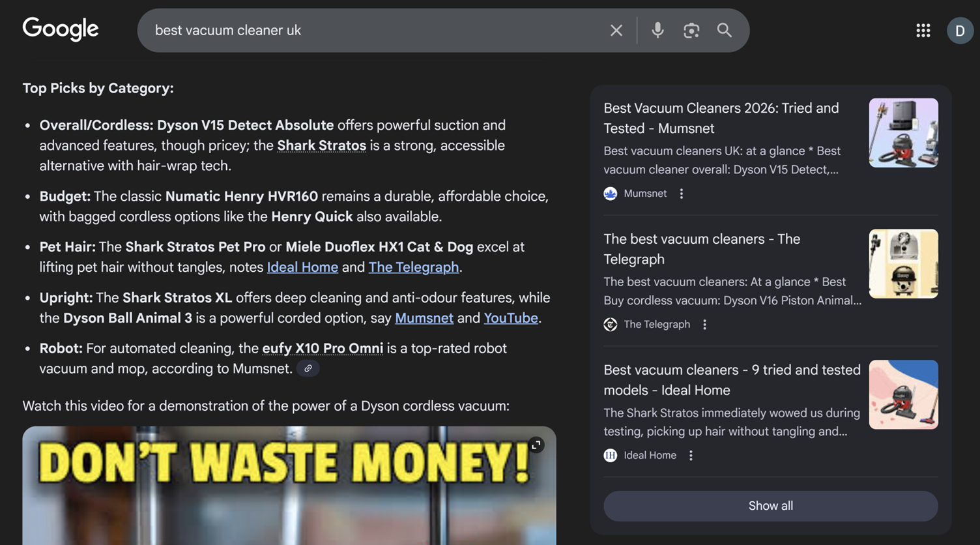980x545 pixels.
Task: Click the source link chip after Mumsnet
Action: (x=308, y=369)
